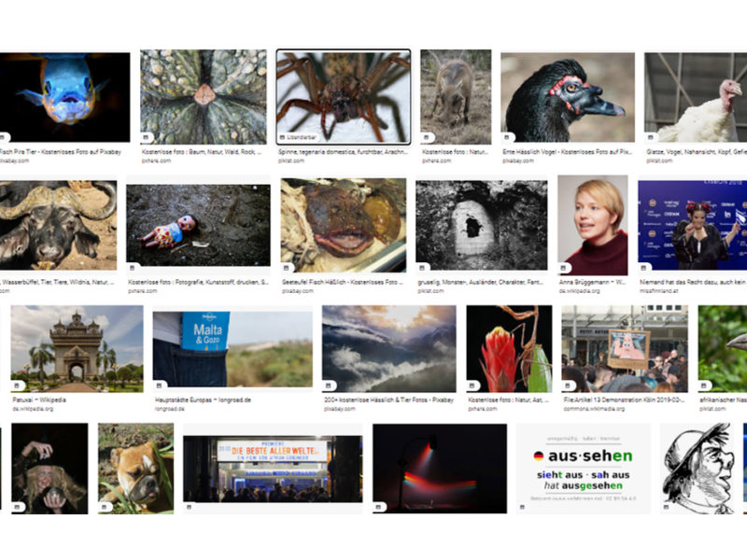The width and height of the screenshot is (747, 560).
Task: Open 'Ente Hässlich Vogel' Pixabay caption link
Action: coord(568,152)
